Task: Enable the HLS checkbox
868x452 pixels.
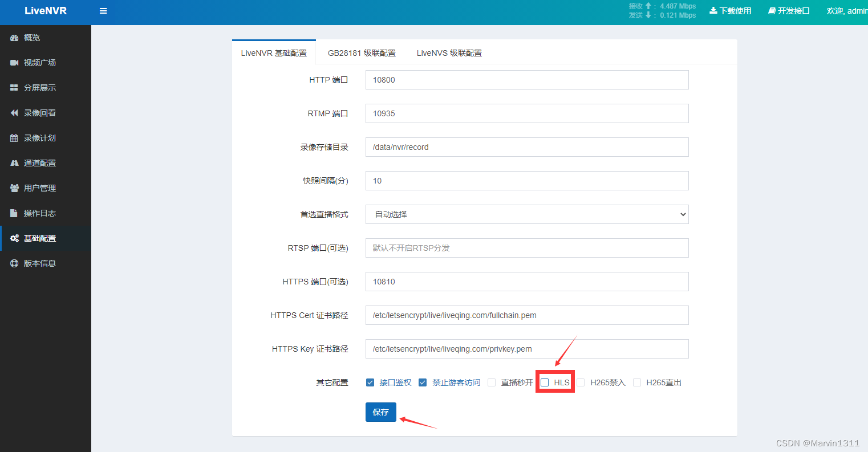Action: (545, 382)
